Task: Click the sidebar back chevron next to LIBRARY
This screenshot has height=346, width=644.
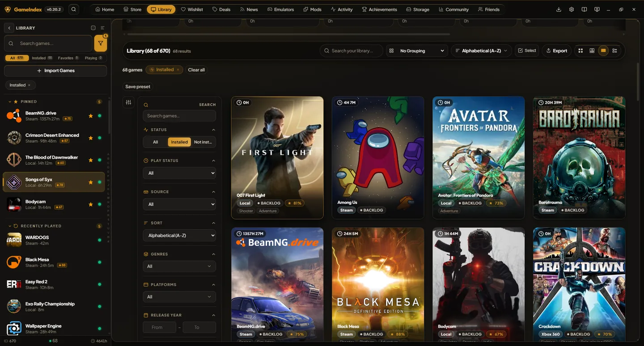Action: point(9,28)
